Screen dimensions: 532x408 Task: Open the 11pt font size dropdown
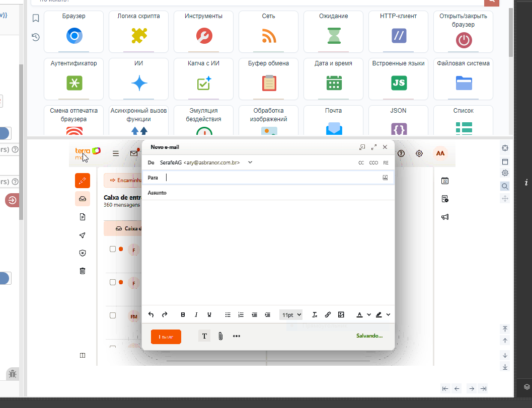(291, 315)
